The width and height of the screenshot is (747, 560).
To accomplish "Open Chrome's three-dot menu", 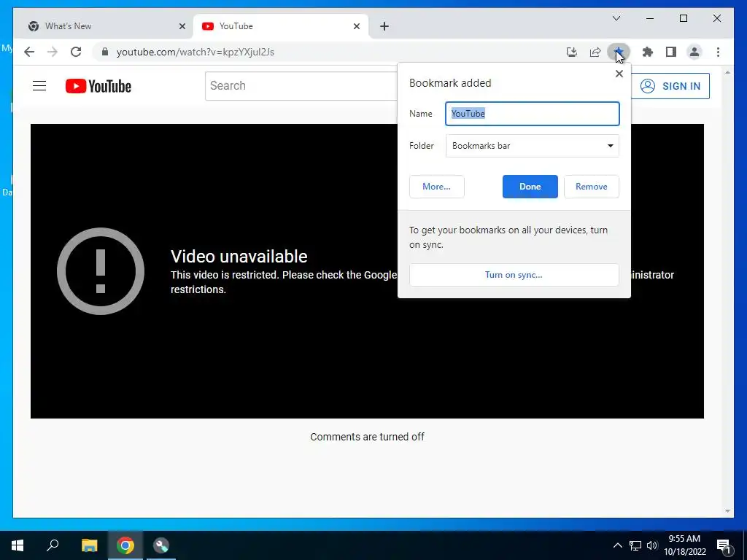I will coord(718,52).
